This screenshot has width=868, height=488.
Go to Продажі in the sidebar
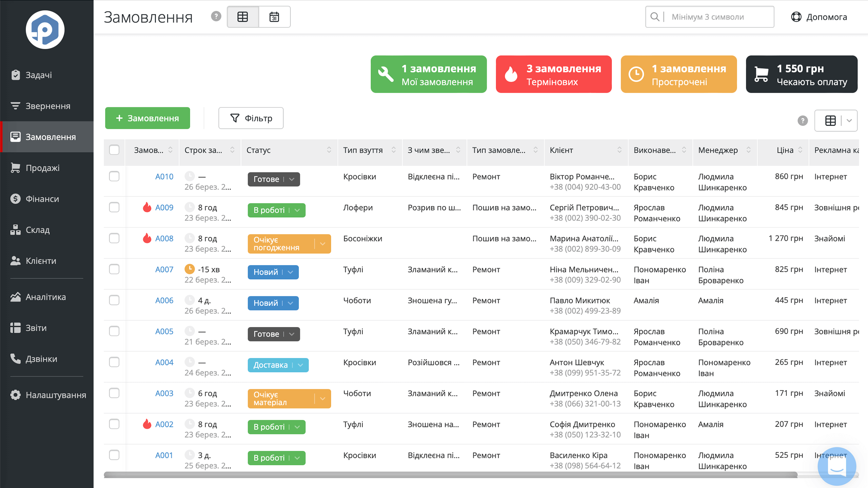(x=47, y=168)
